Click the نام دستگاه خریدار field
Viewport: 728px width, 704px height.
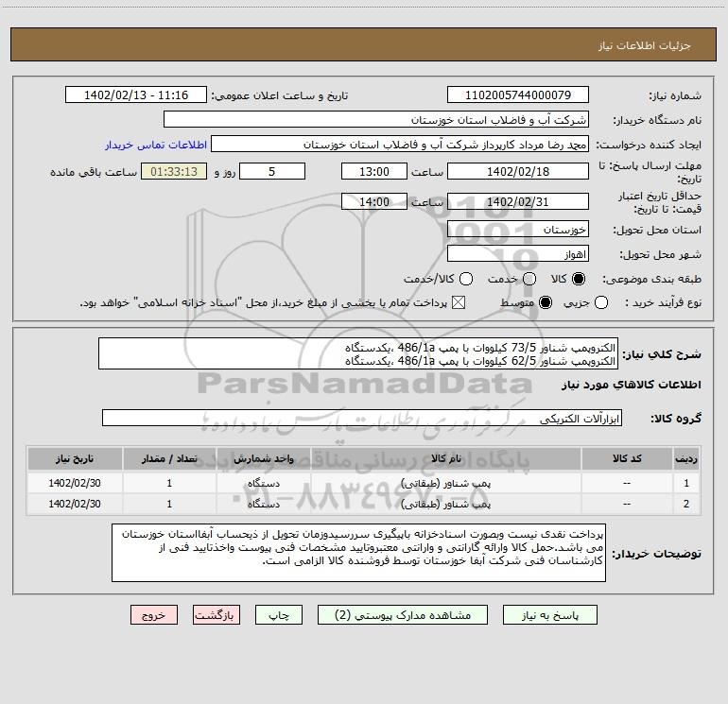376,119
